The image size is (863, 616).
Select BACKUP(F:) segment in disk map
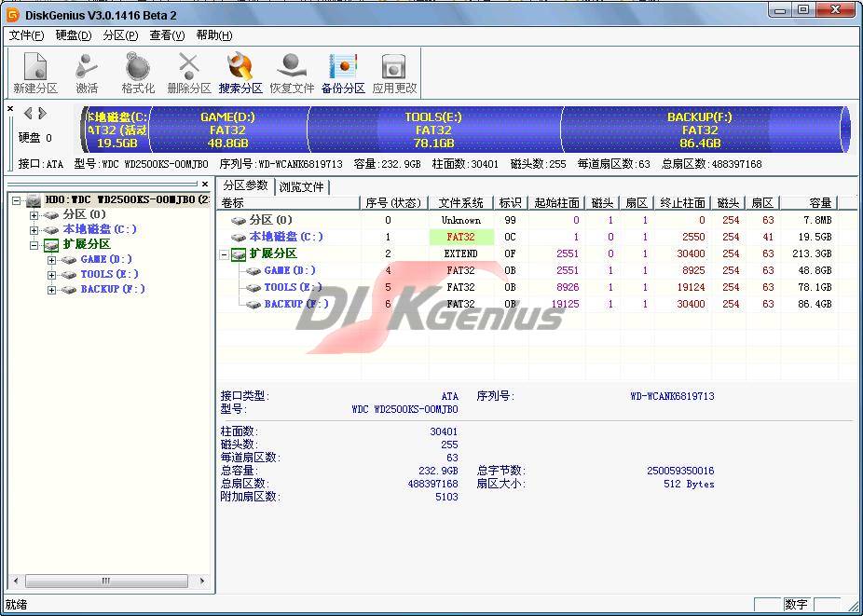[x=700, y=130]
